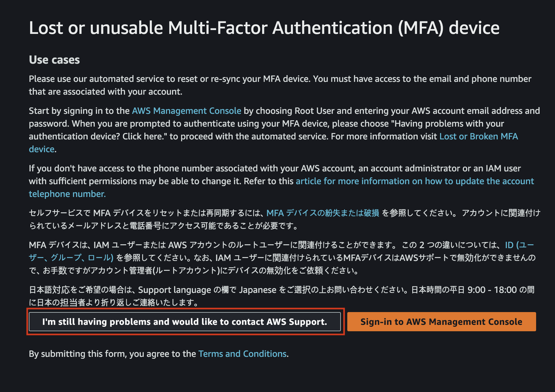Click Terms and Conditions at the bottom

[242, 354]
